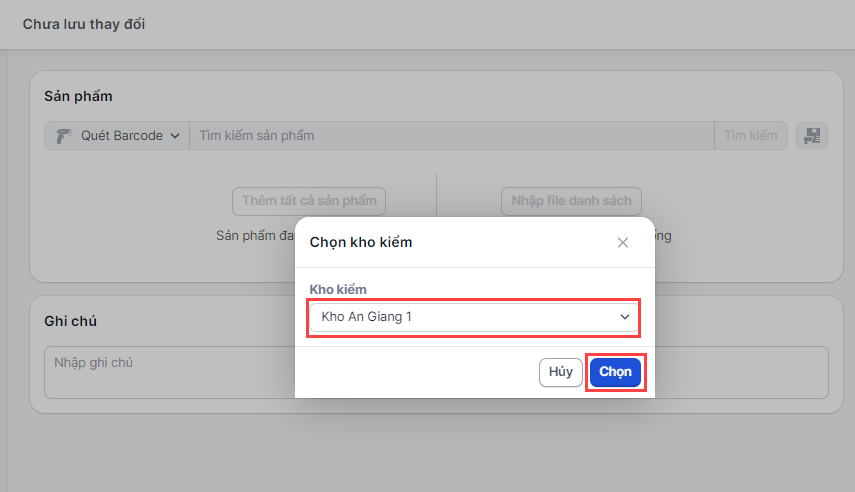The height and width of the screenshot is (492, 855).
Task: Click Thêm tất cả sản phẩm button
Action: click(309, 201)
